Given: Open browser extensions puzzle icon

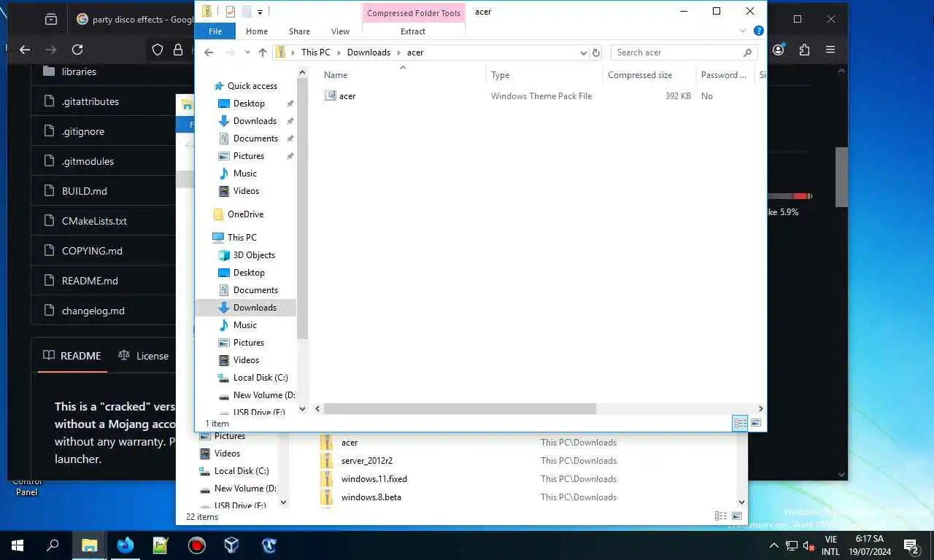Looking at the screenshot, I should tap(804, 50).
